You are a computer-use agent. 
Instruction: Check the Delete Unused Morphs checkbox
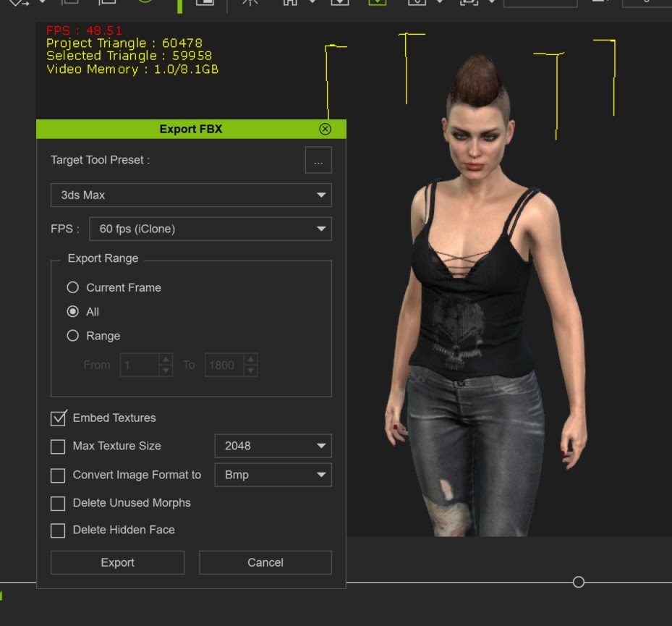pyautogui.click(x=58, y=504)
